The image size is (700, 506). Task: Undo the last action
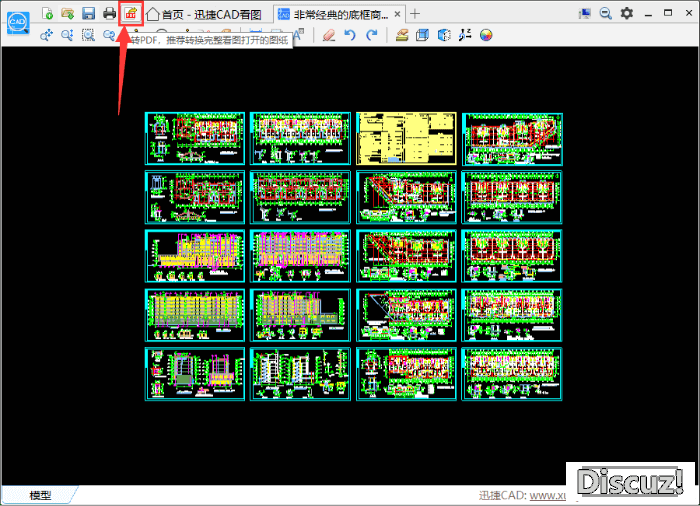pos(350,35)
